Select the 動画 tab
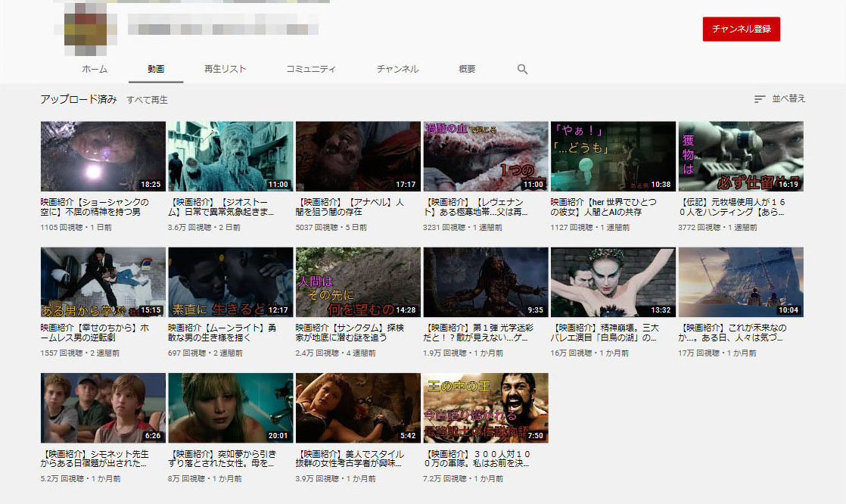The image size is (846, 504). pyautogui.click(x=156, y=69)
